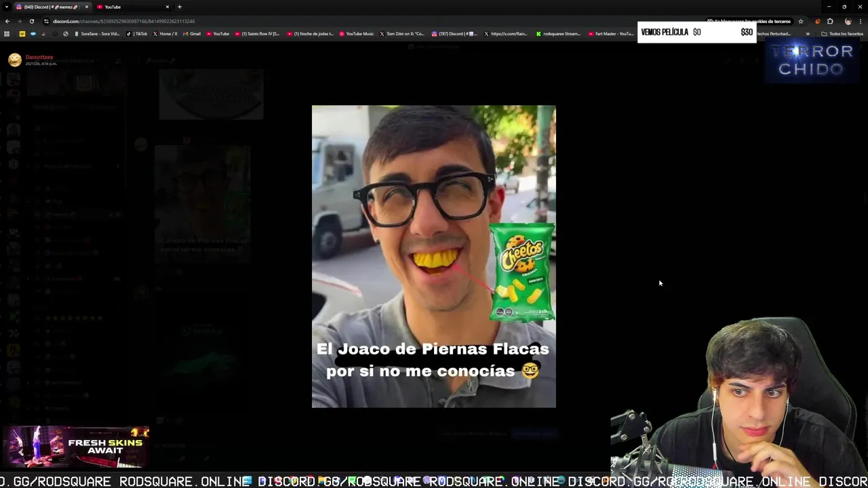Click the Terror Chido logo overlay

pyautogui.click(x=811, y=60)
